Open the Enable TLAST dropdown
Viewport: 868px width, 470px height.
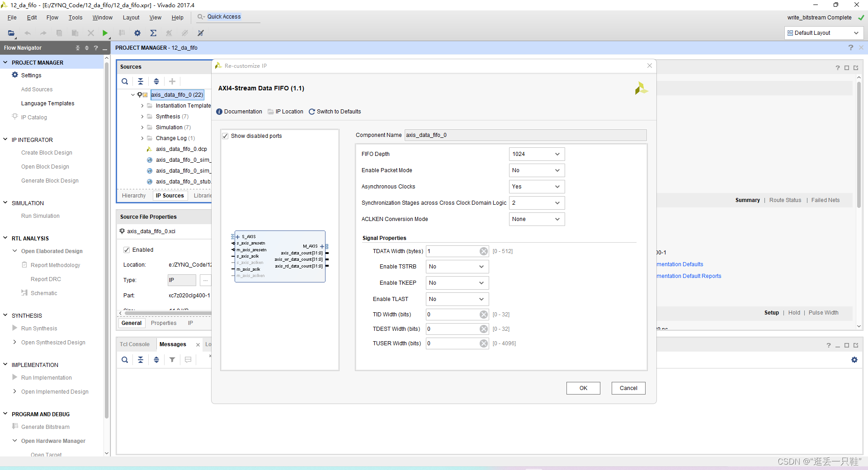457,299
